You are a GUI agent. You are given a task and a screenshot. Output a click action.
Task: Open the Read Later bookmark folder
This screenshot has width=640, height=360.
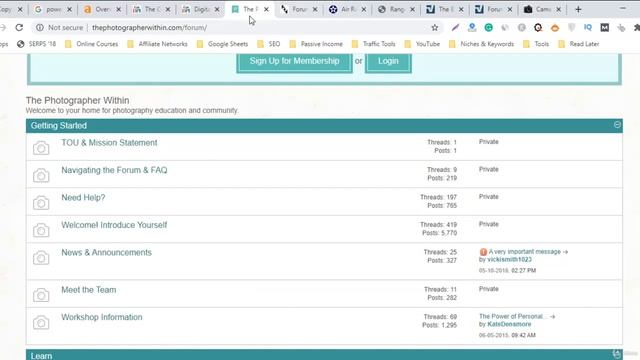click(x=578, y=44)
